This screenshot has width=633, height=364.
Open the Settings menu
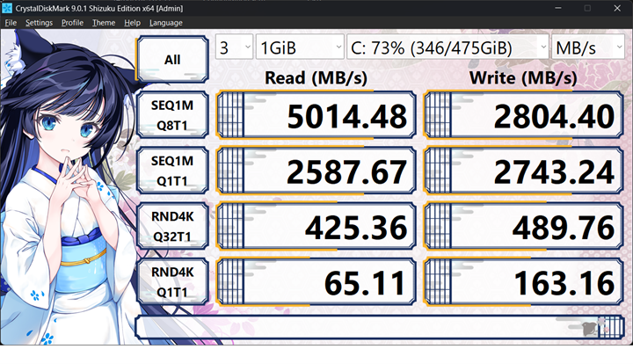coord(39,22)
